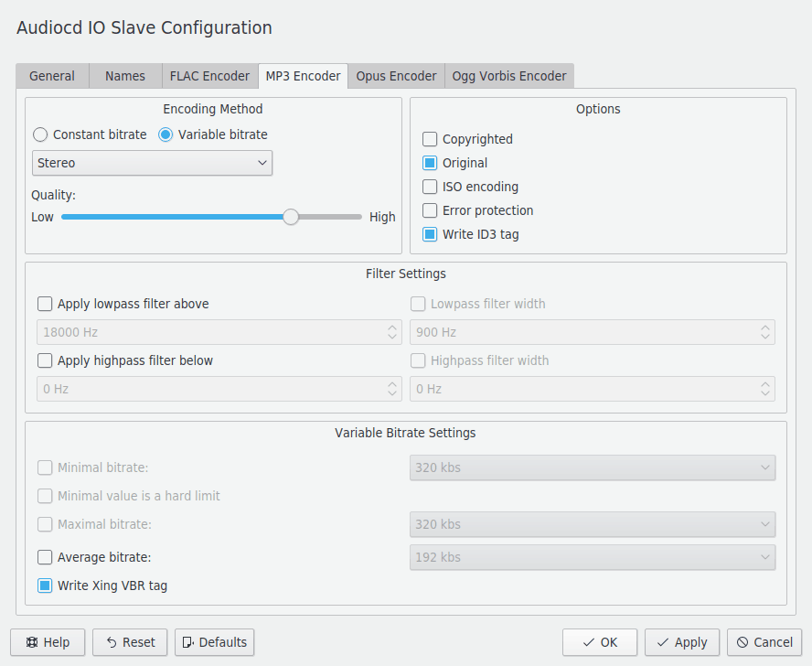Uncheck the Original option

click(x=430, y=163)
